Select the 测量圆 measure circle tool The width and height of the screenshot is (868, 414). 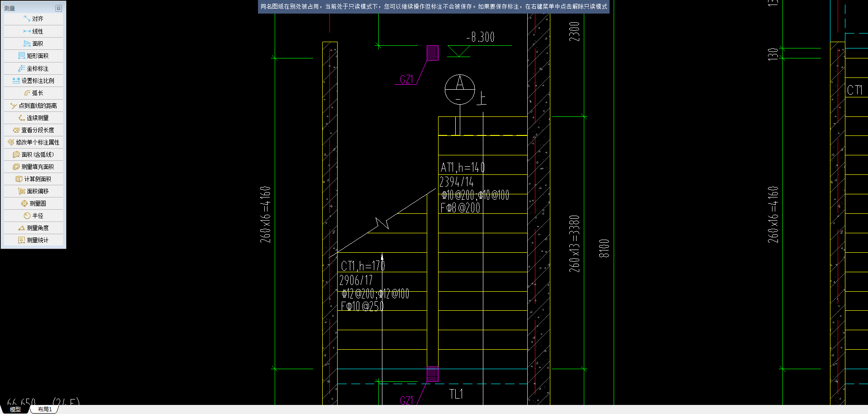pyautogui.click(x=33, y=203)
